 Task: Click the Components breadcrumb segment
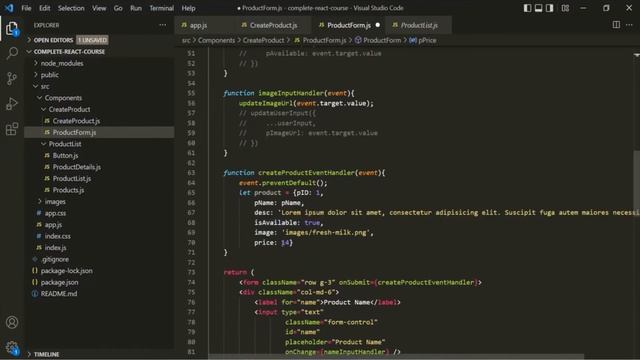click(x=216, y=40)
